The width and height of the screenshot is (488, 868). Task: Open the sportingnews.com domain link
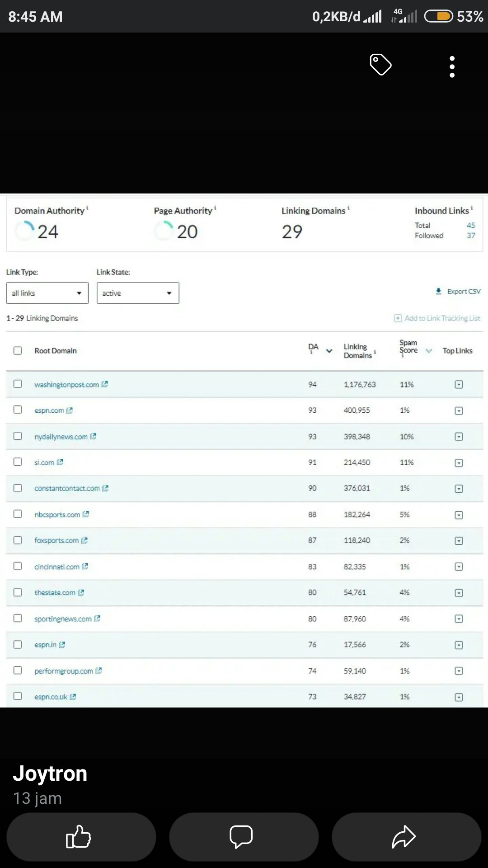point(63,619)
